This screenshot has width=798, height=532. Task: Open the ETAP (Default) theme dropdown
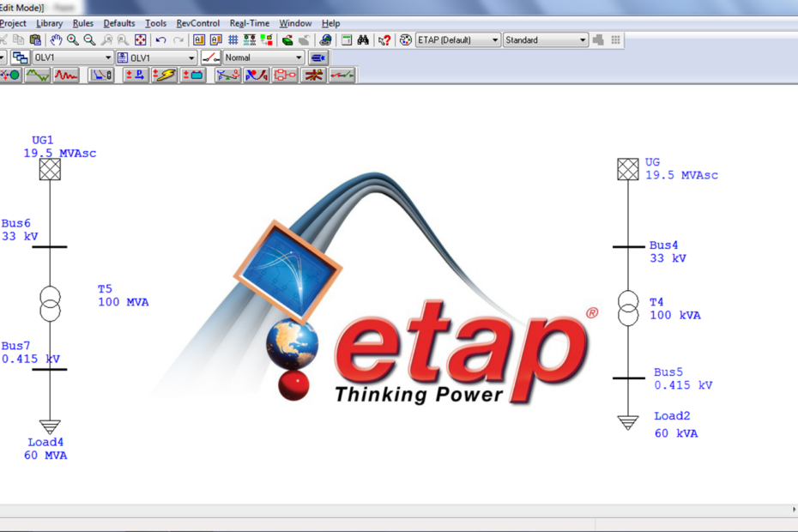click(x=458, y=39)
